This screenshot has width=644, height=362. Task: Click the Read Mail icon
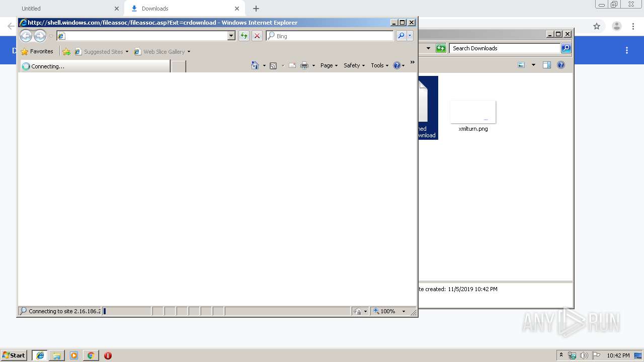[x=292, y=65]
